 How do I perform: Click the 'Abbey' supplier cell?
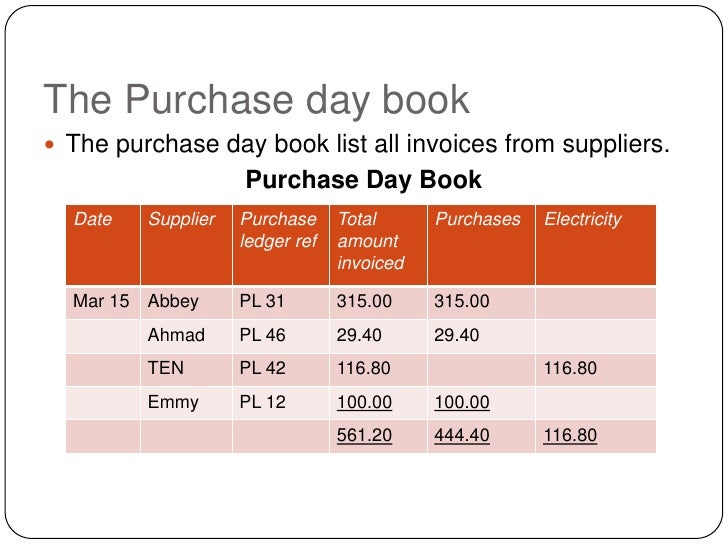pyautogui.click(x=186, y=302)
